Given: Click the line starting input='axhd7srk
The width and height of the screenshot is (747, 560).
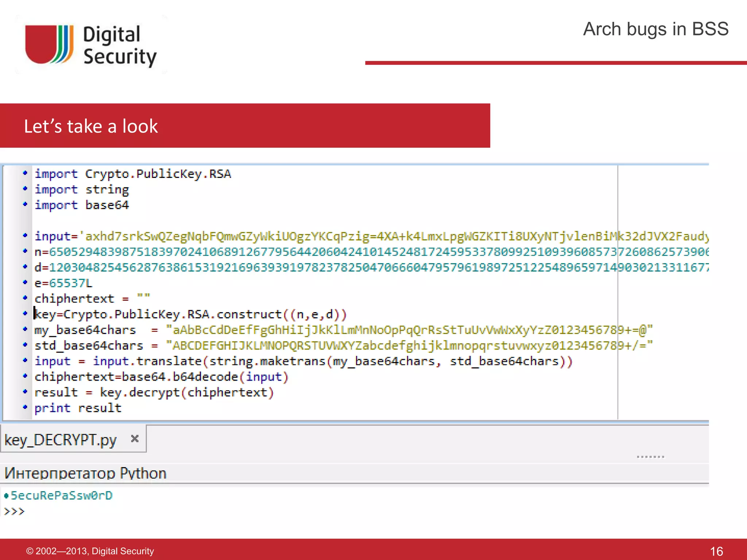Looking at the screenshot, I should coord(371,236).
